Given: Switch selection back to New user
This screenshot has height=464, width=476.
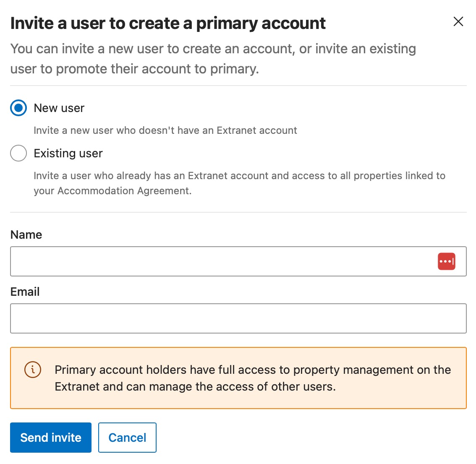Looking at the screenshot, I should tap(18, 108).
